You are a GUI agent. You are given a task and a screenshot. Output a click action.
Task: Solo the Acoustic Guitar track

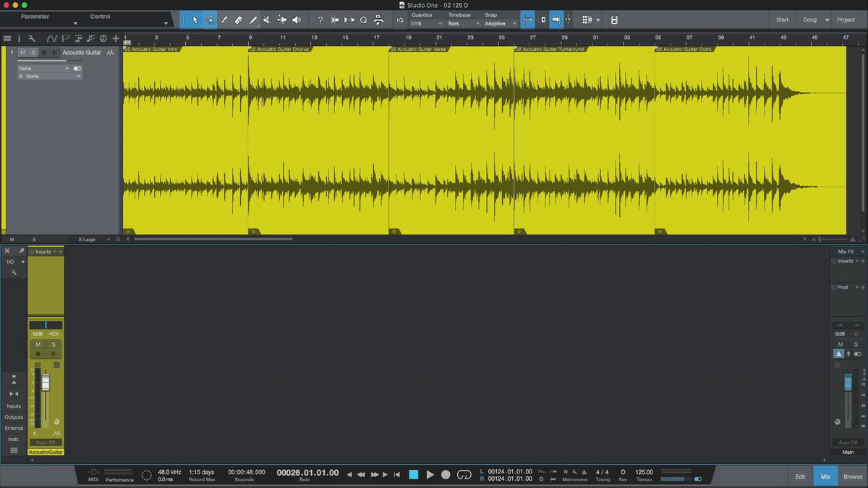coord(33,53)
